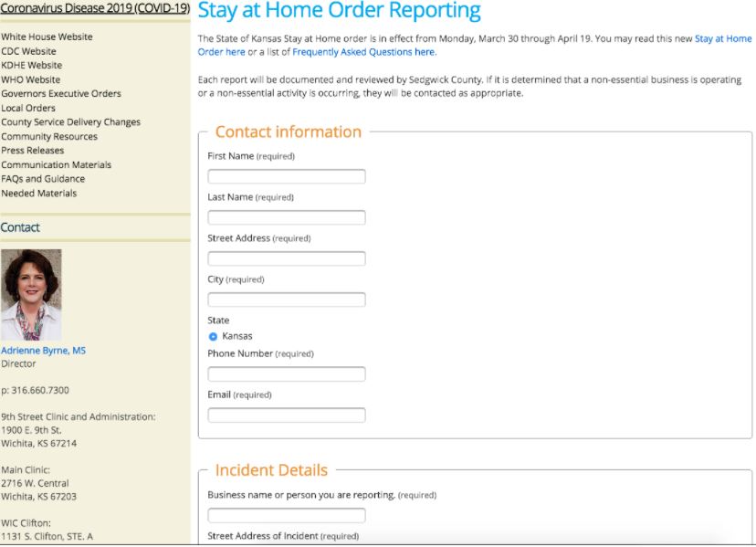Click the 'Stay at Home Order Reporting' title
The width and height of the screenshot is (756, 547).
pos(339,11)
